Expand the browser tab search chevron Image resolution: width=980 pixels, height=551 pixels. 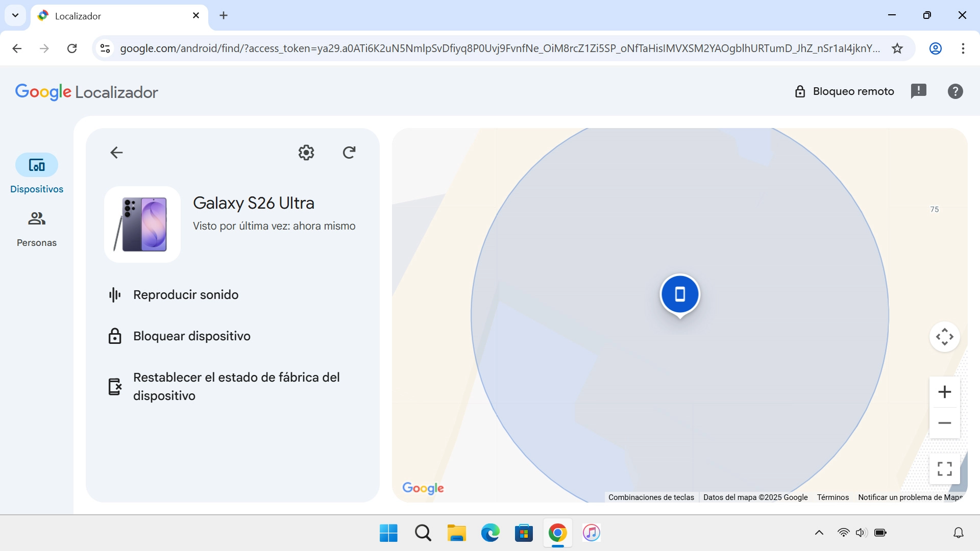[15, 15]
